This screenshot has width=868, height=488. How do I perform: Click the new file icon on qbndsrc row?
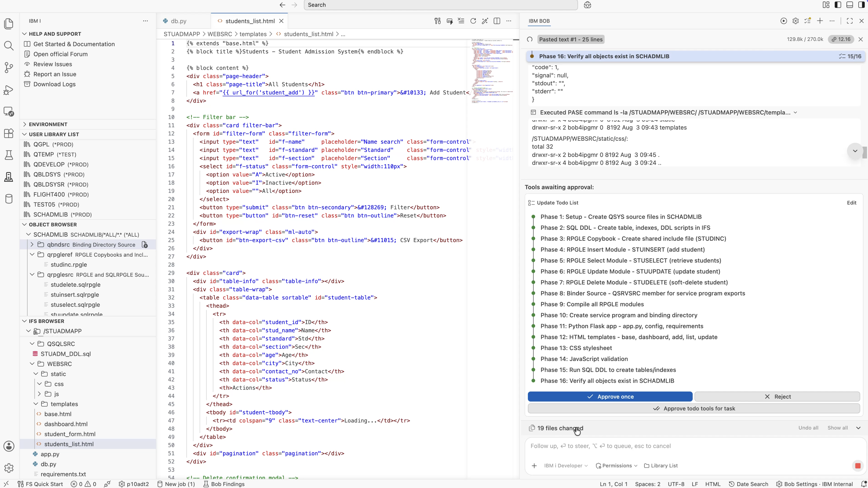(x=145, y=245)
